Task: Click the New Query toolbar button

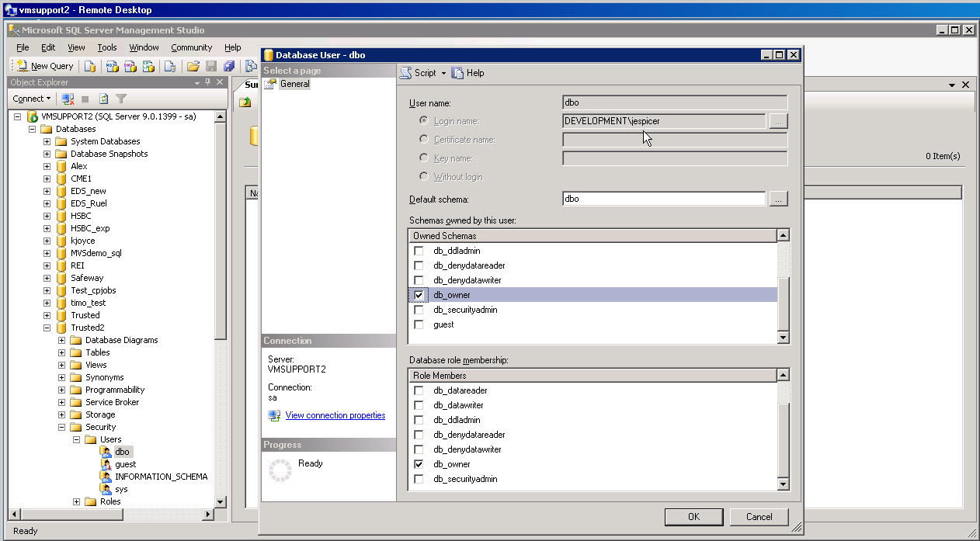Action: (x=45, y=66)
